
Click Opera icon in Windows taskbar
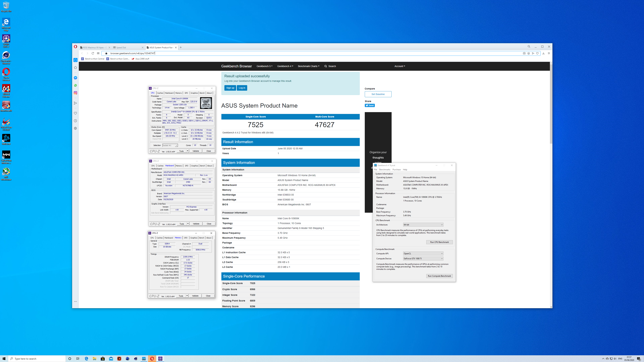coord(152,358)
